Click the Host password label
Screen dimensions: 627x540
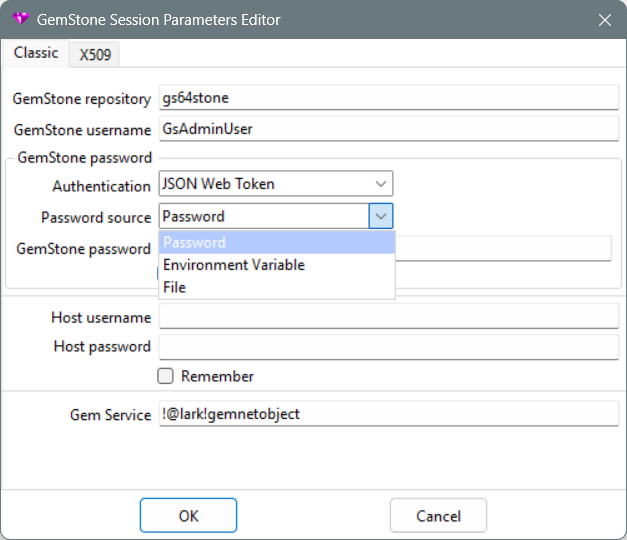click(102, 346)
